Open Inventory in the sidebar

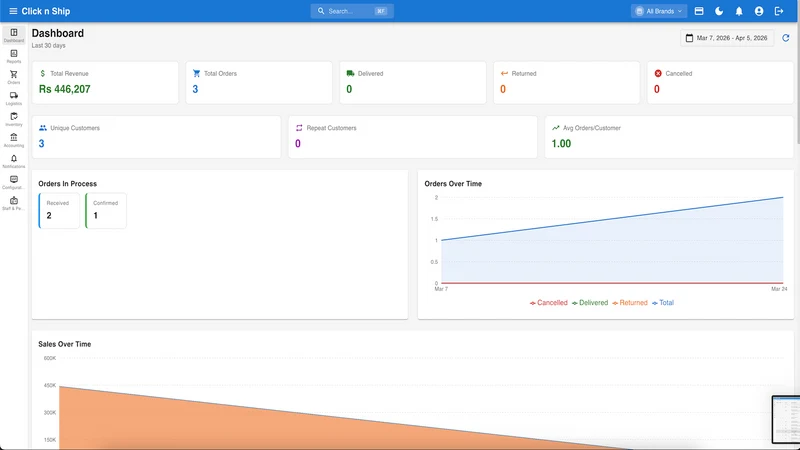click(14, 119)
